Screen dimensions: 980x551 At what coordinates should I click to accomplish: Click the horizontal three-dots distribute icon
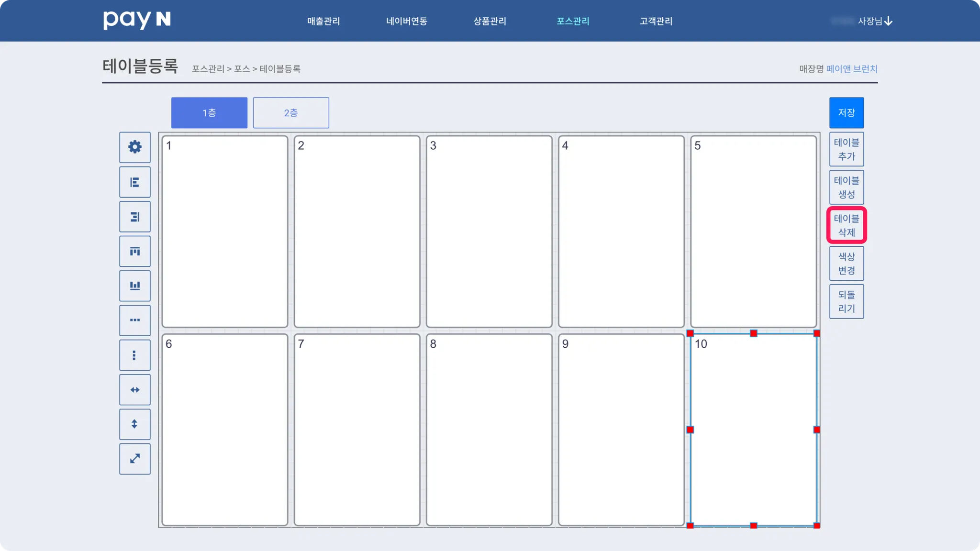point(135,320)
